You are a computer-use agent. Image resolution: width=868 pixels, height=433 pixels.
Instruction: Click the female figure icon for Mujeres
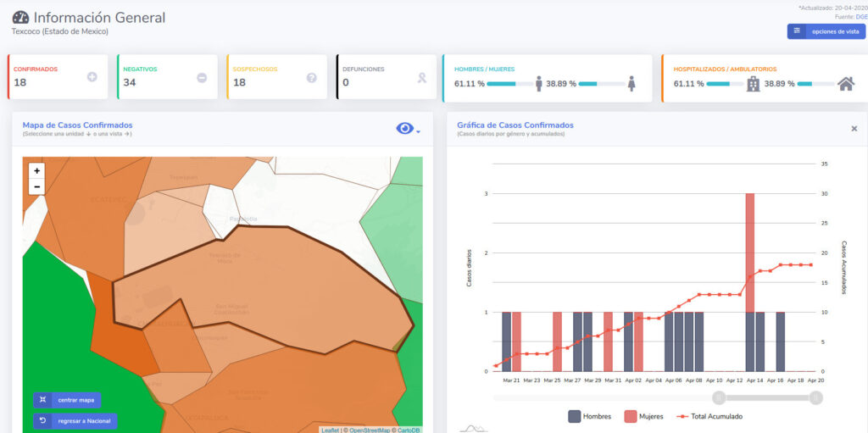tap(632, 84)
